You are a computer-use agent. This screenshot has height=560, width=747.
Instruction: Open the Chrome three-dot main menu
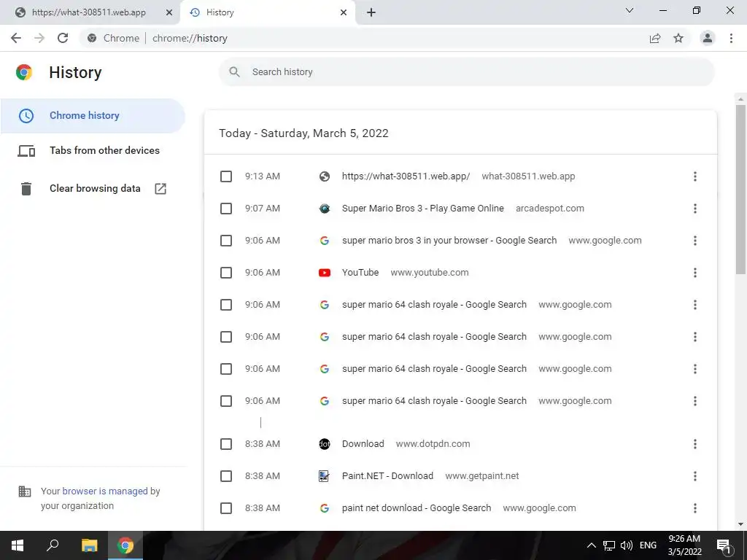[x=731, y=38]
